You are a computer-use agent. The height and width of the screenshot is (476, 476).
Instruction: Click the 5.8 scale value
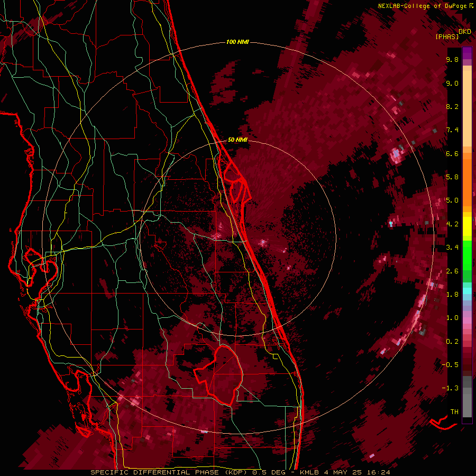coord(452,177)
